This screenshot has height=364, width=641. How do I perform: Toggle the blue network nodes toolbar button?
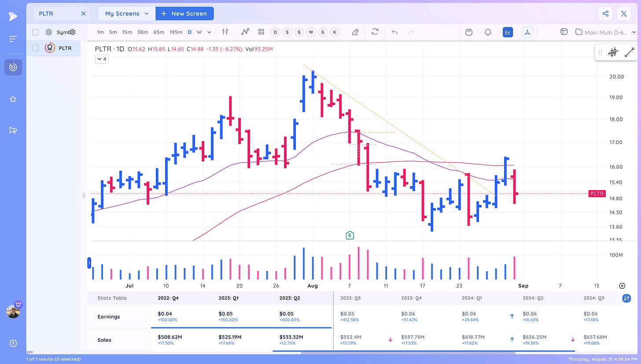[527, 32]
